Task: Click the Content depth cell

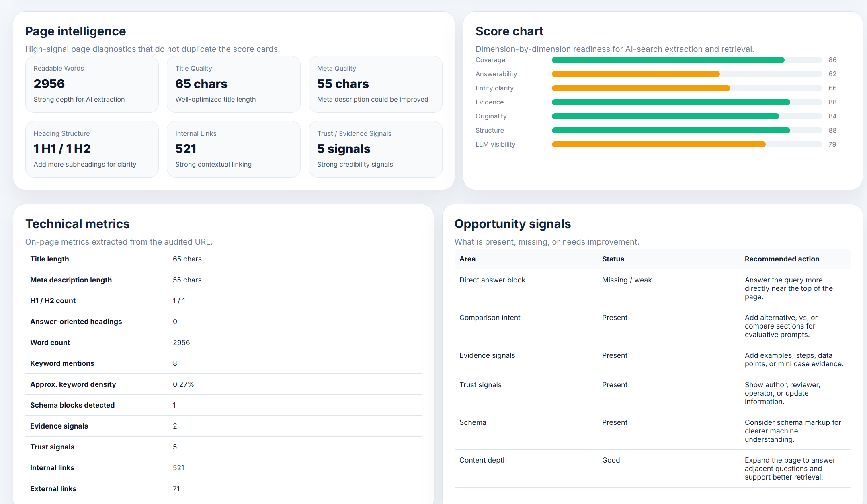Action: click(x=483, y=460)
